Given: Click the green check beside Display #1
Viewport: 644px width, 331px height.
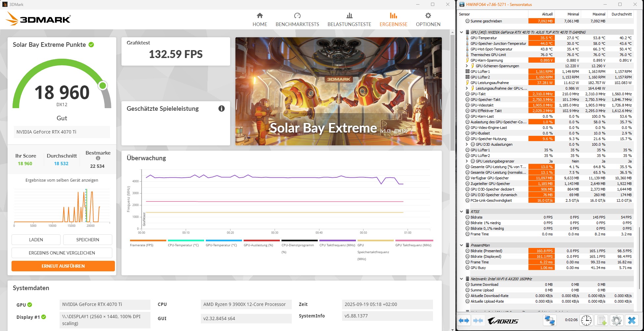Looking at the screenshot, I should click(x=43, y=317).
